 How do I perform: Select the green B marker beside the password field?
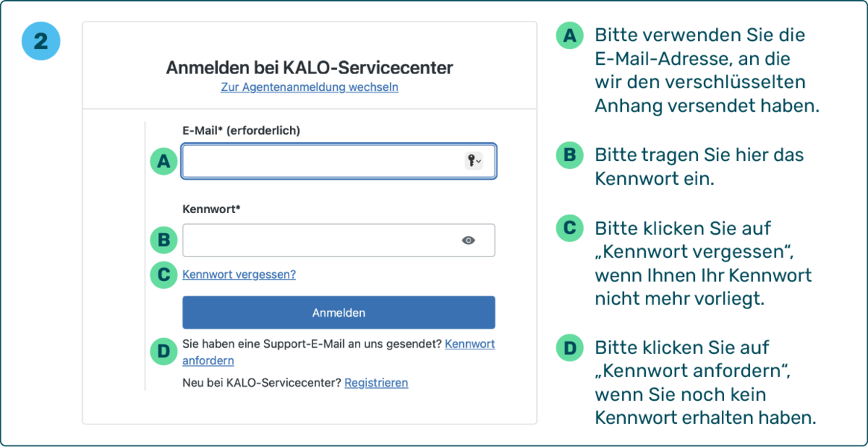click(x=163, y=240)
